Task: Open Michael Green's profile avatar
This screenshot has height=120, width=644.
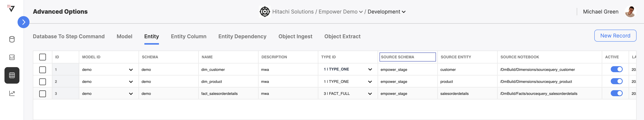Action: 630,12
